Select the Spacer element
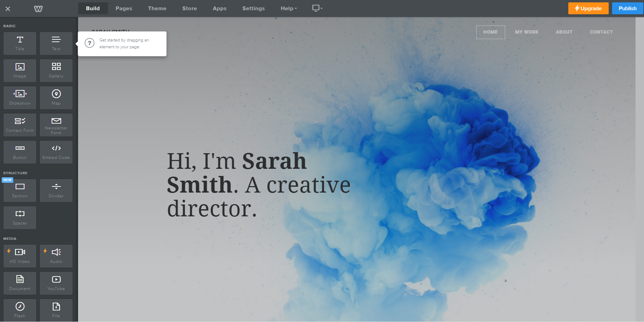 point(20,218)
